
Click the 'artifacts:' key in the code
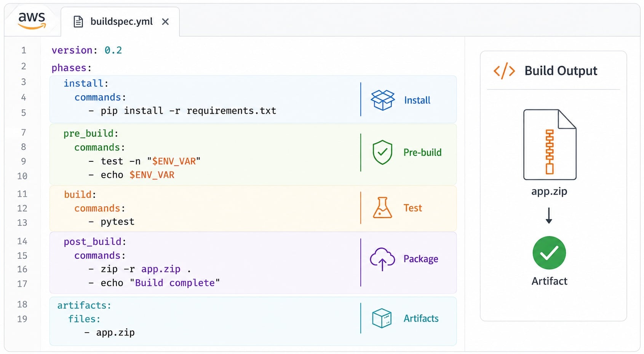(x=84, y=305)
